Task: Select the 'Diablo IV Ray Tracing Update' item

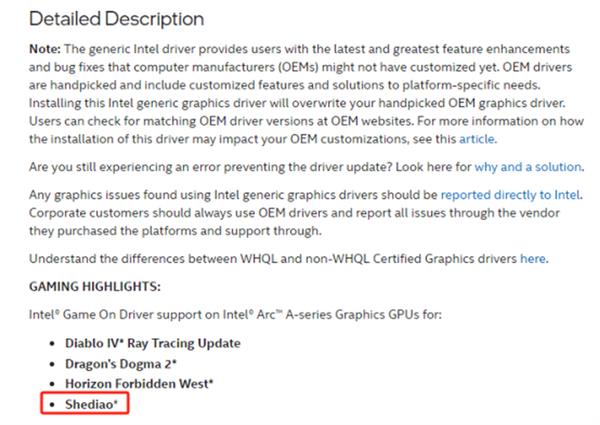Action: pos(153,343)
